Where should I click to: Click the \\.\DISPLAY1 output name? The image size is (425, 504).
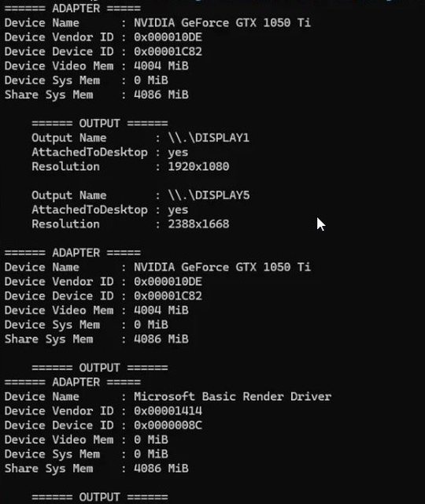click(209, 138)
